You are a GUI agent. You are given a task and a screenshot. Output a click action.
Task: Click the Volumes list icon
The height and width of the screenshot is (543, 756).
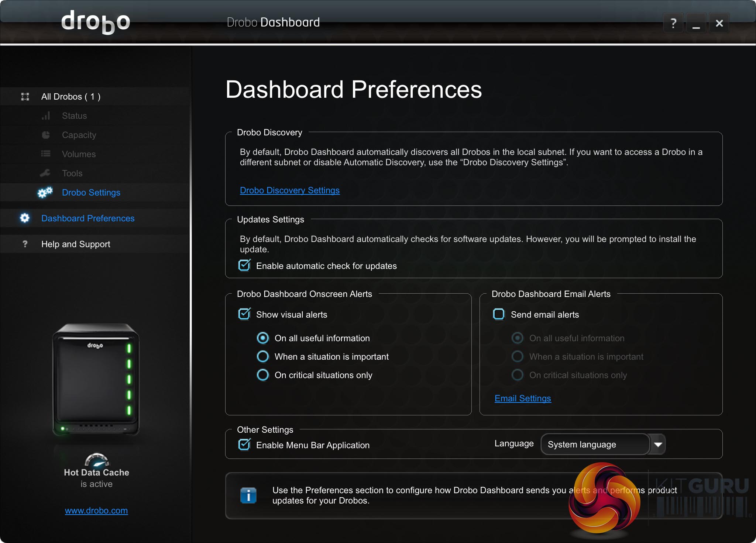pyautogui.click(x=46, y=154)
